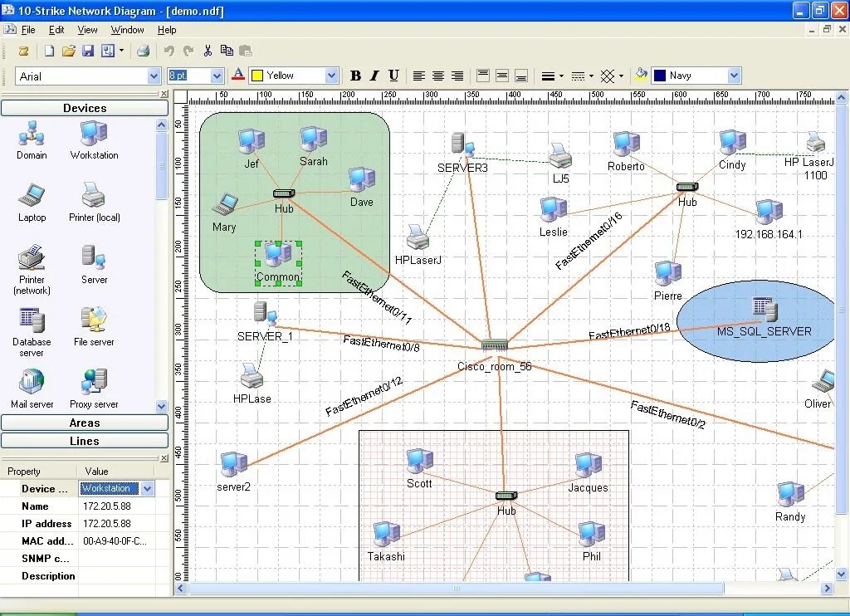The width and height of the screenshot is (850, 616).
Task: Pick the Printer (network) device in the palette
Action: pos(32,258)
